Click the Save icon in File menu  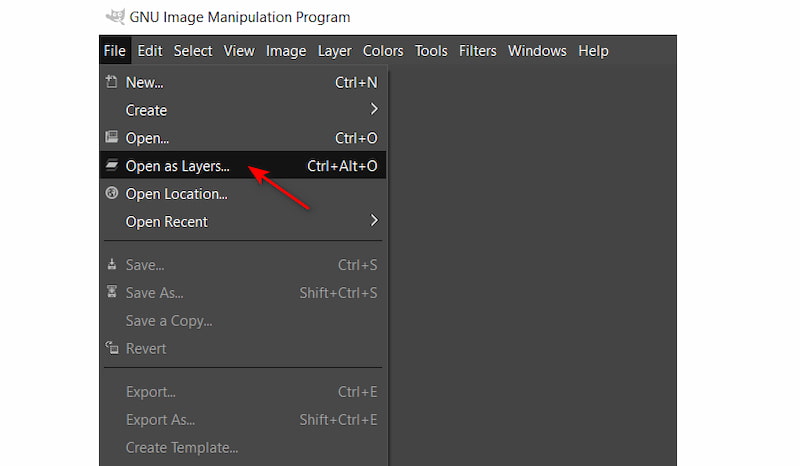click(112, 265)
